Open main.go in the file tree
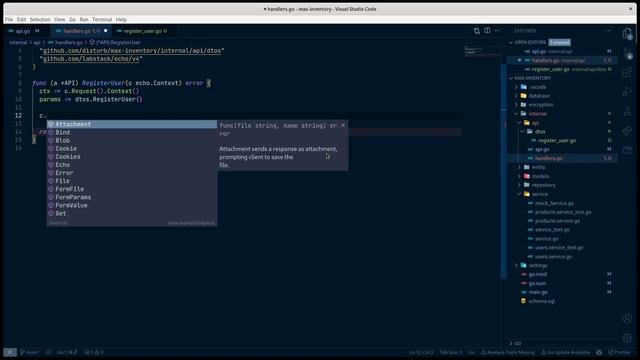 coord(538,292)
